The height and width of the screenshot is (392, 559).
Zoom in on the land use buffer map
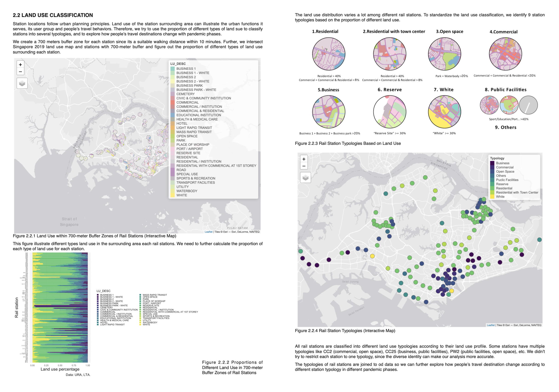coord(20,65)
